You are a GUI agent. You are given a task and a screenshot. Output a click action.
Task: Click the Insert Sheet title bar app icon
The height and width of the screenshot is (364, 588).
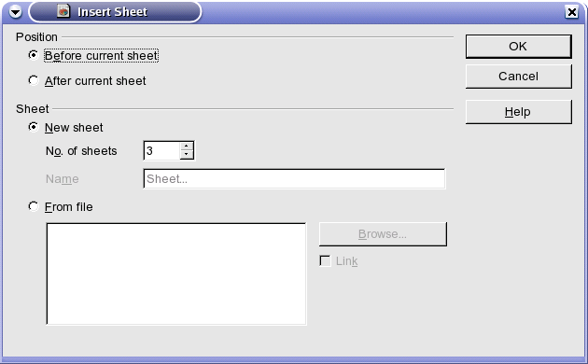click(x=63, y=11)
